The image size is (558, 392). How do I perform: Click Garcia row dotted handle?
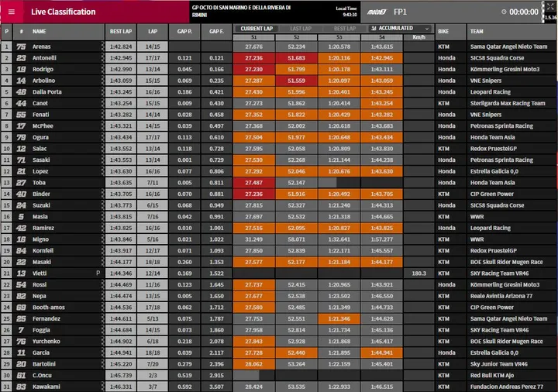click(x=103, y=352)
